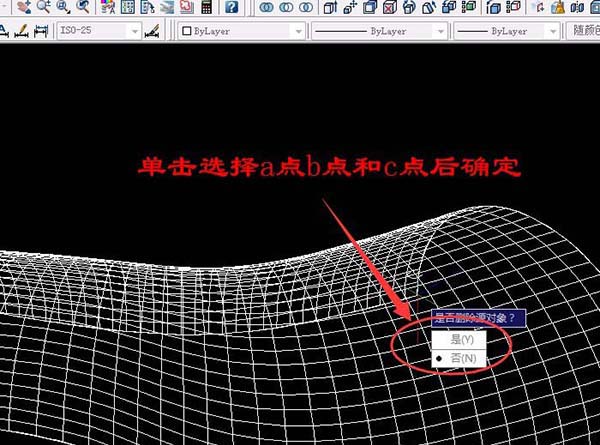Choose the Zoom Window tool
Viewport: 600px width, 445px height.
(63, 7)
